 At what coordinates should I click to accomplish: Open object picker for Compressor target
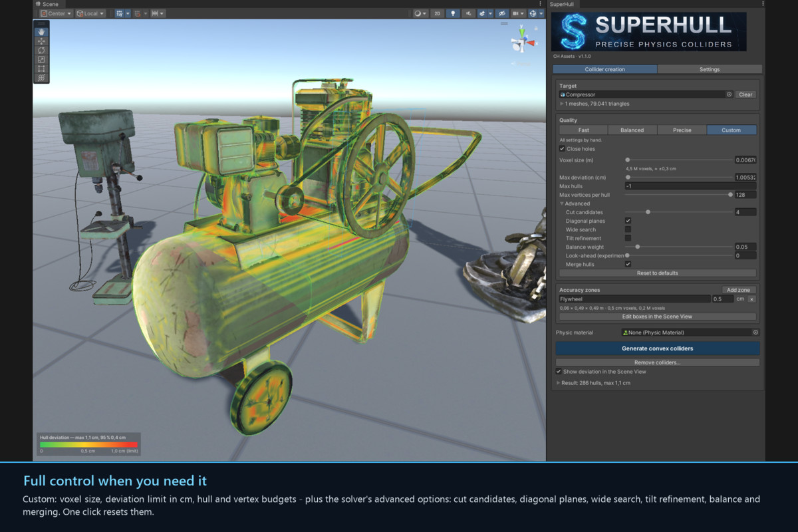(x=729, y=94)
